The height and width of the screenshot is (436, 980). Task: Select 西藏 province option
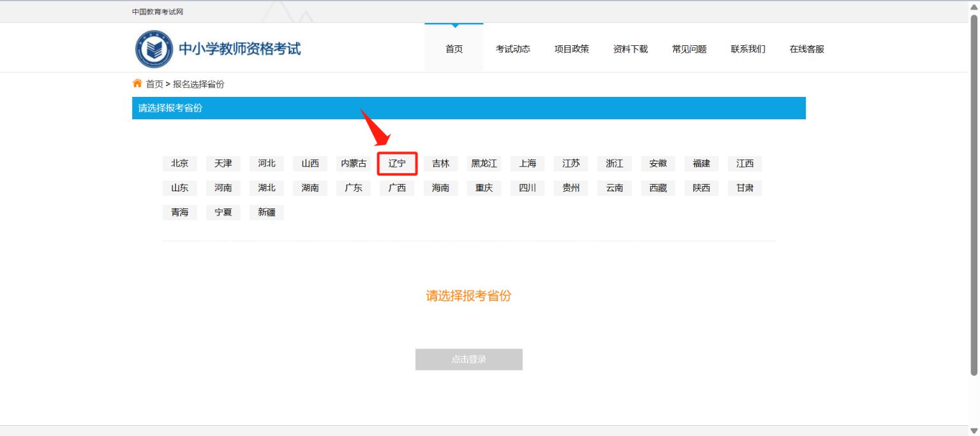coord(658,188)
